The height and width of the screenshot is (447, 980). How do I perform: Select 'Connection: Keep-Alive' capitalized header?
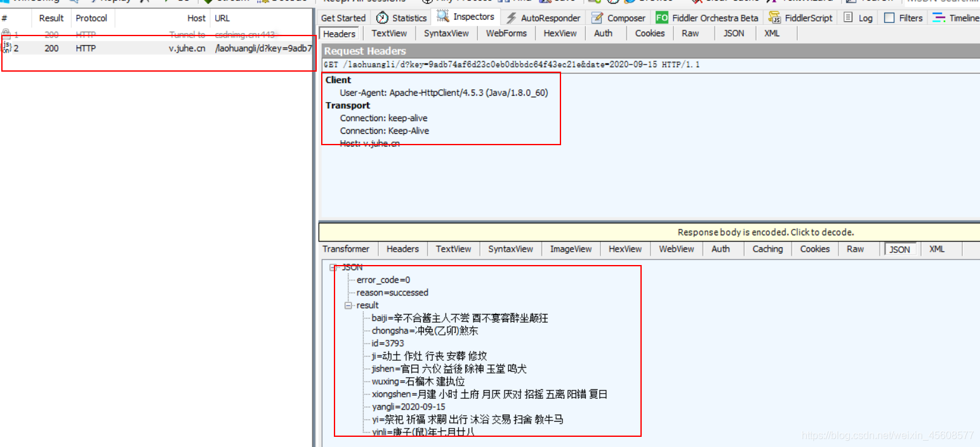(384, 131)
